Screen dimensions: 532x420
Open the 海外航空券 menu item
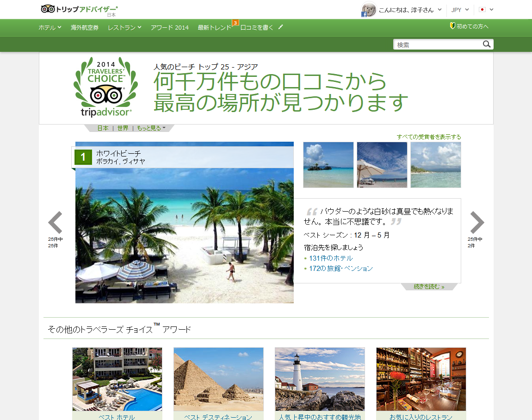(x=85, y=27)
